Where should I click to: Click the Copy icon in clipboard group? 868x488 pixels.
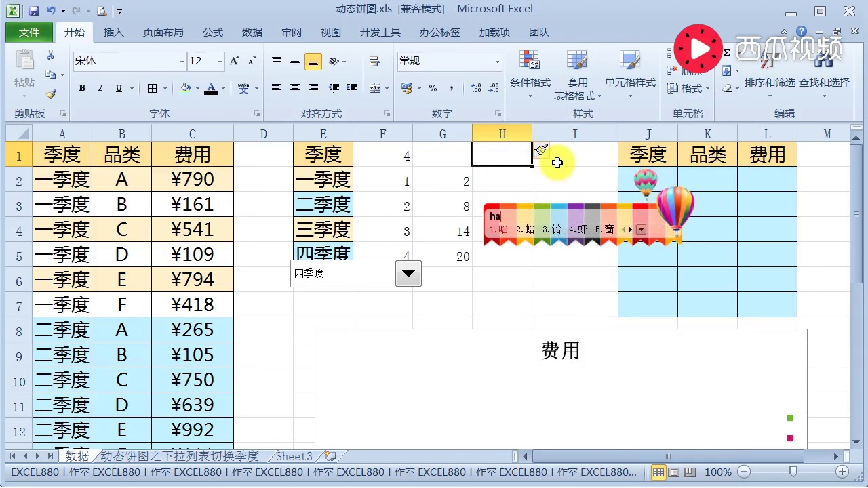tap(50, 75)
